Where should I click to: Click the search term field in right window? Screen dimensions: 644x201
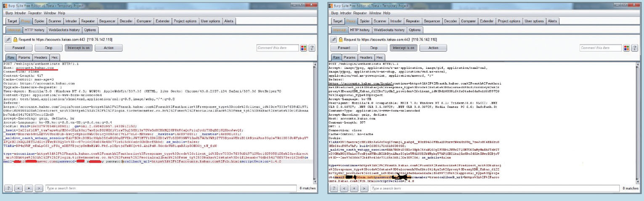(495, 188)
